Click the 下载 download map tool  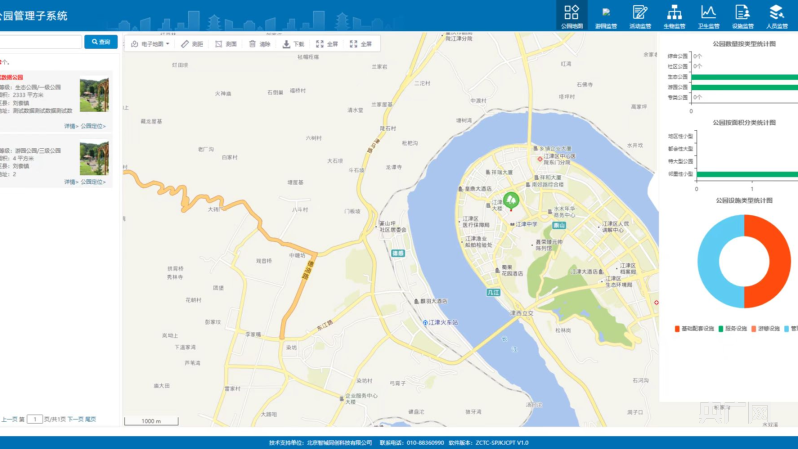pos(293,44)
